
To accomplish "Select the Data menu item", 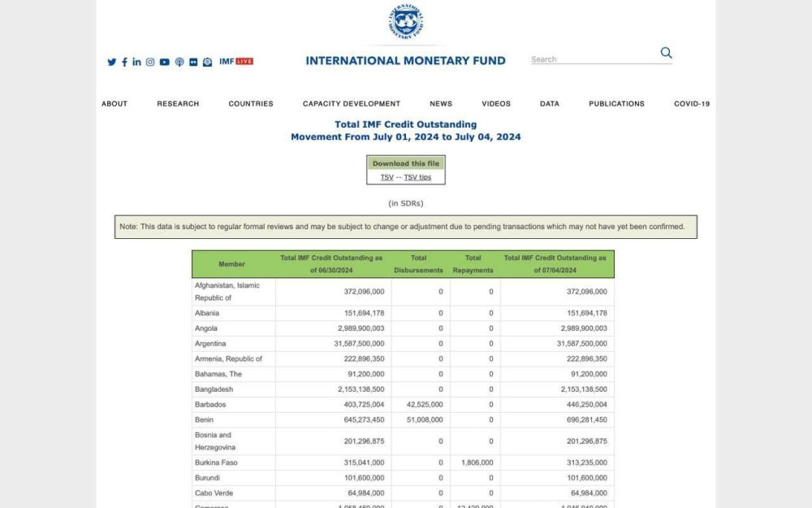I will pos(550,104).
